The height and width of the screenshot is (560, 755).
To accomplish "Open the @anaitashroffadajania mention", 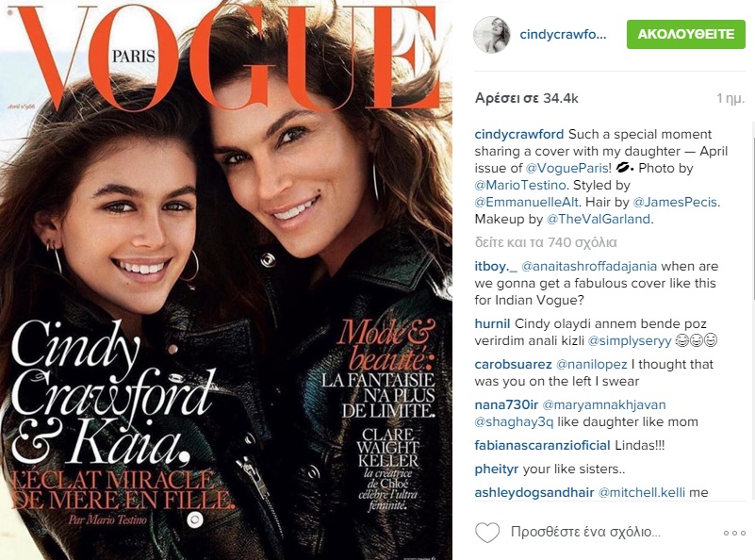I will pos(589,266).
